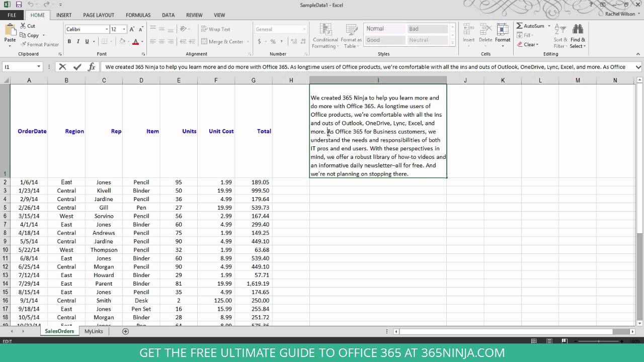Click the Orientation text angle icon
This screenshot has width=644, height=362.
(184, 29)
